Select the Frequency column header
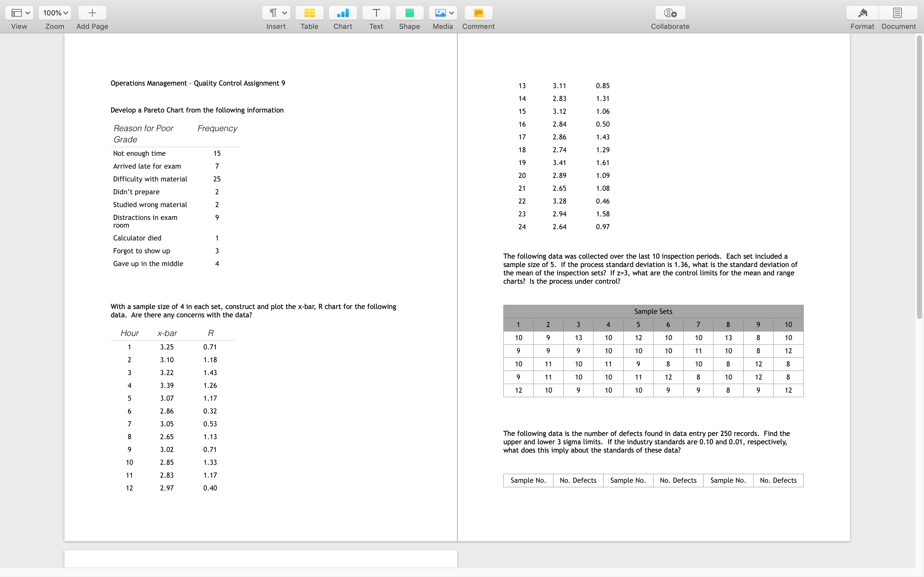 217,128
